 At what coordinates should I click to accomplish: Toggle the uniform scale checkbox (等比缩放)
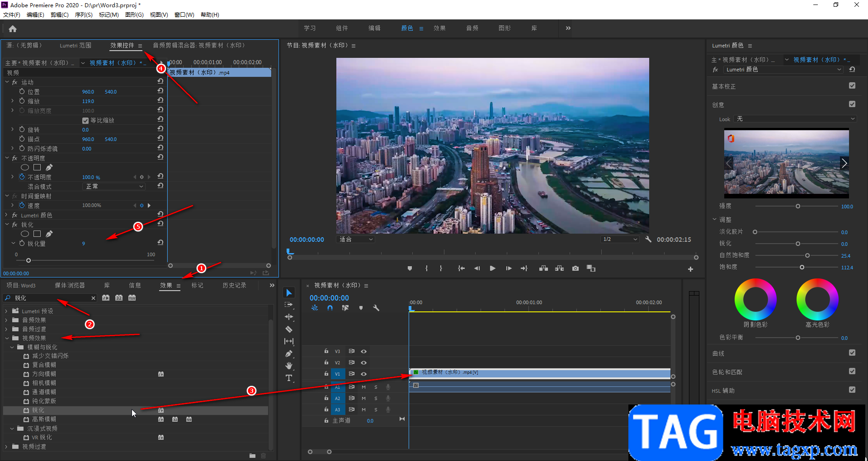coord(85,121)
